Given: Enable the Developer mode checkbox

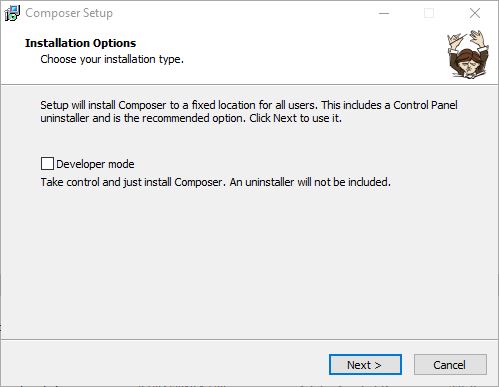Looking at the screenshot, I should click(47, 164).
